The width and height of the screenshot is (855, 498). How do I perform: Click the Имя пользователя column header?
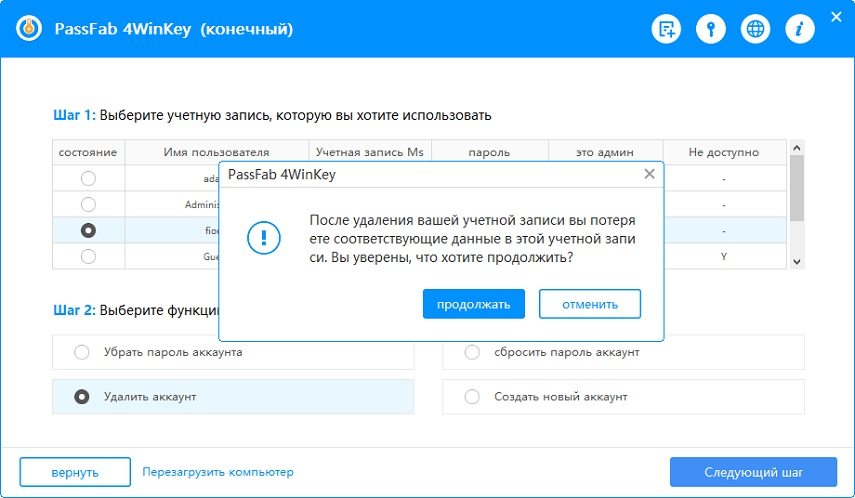point(216,152)
